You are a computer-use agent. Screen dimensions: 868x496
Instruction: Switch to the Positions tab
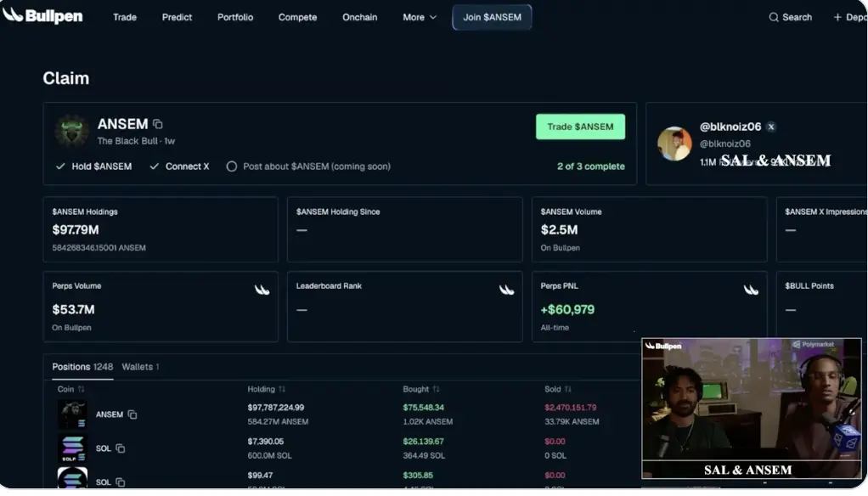point(82,366)
